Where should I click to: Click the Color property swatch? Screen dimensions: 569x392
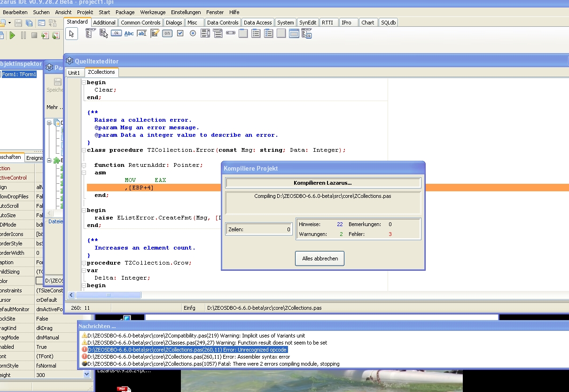(x=39, y=281)
